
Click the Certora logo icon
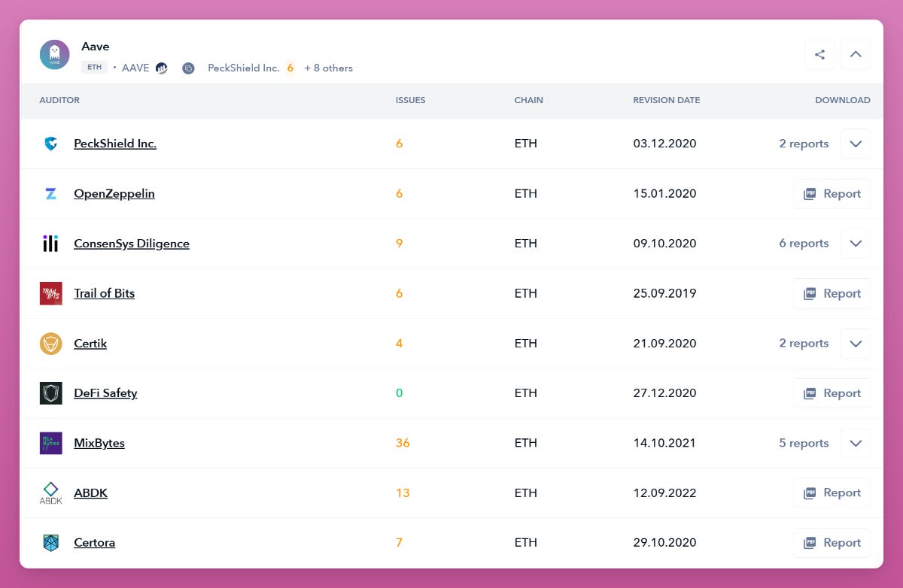50,542
